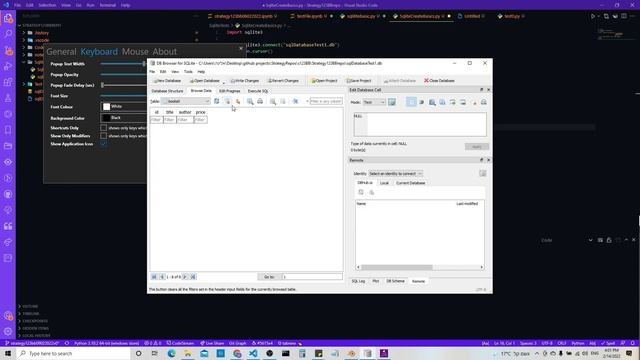Open Font Colour White dropdown

(x=124, y=107)
